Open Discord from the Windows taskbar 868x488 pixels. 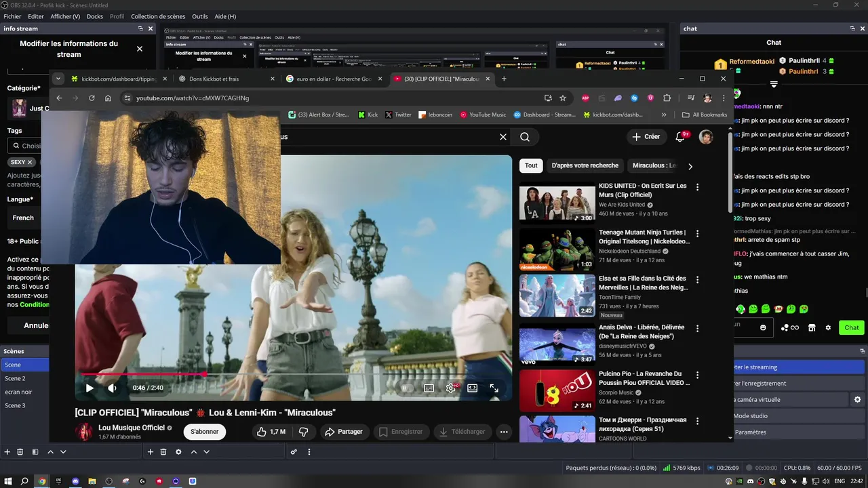coord(75,481)
